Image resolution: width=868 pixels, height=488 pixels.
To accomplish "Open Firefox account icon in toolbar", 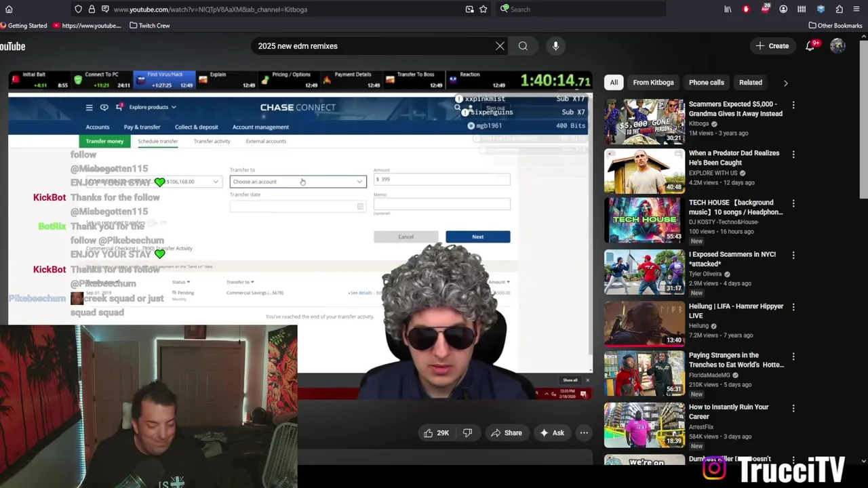I will pos(783,9).
